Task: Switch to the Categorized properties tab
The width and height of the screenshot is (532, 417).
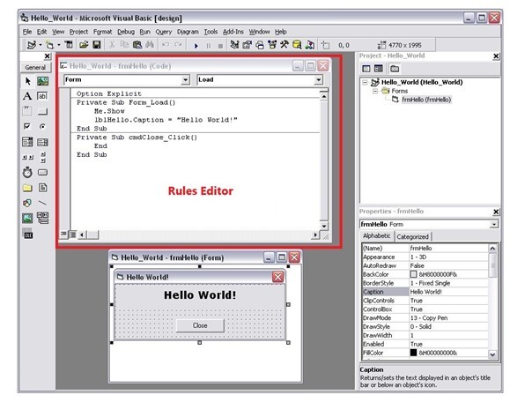Action: point(412,236)
